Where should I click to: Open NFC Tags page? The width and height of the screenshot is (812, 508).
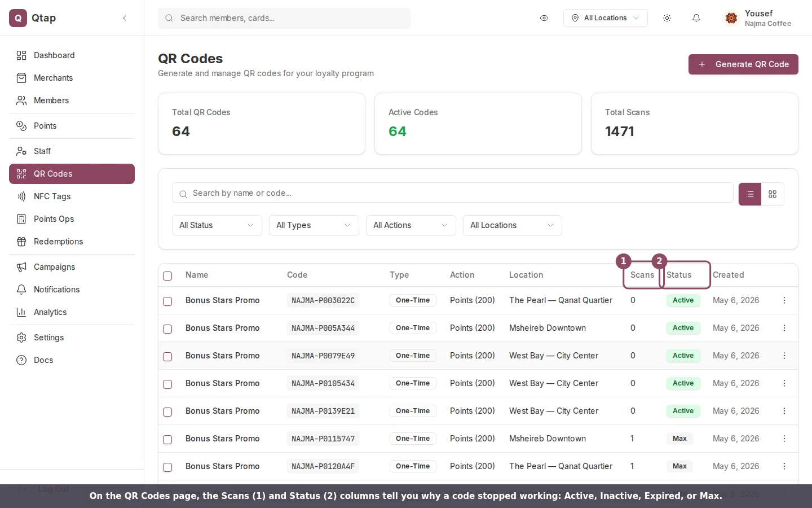pos(72,196)
